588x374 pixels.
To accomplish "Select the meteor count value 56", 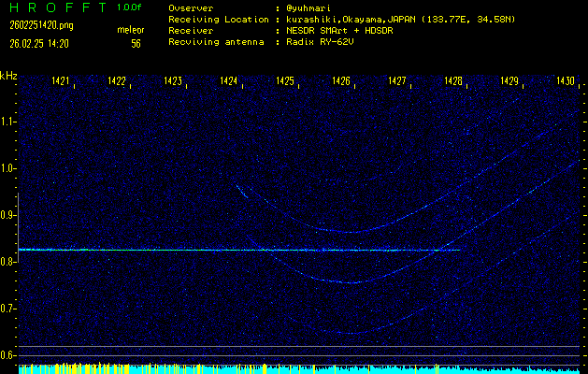I will click(136, 43).
